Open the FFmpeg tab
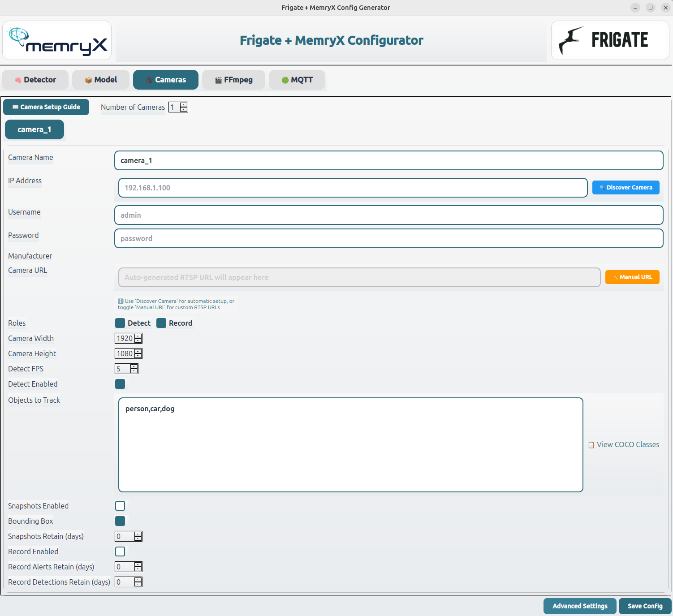This screenshot has width=673, height=616. (x=233, y=80)
